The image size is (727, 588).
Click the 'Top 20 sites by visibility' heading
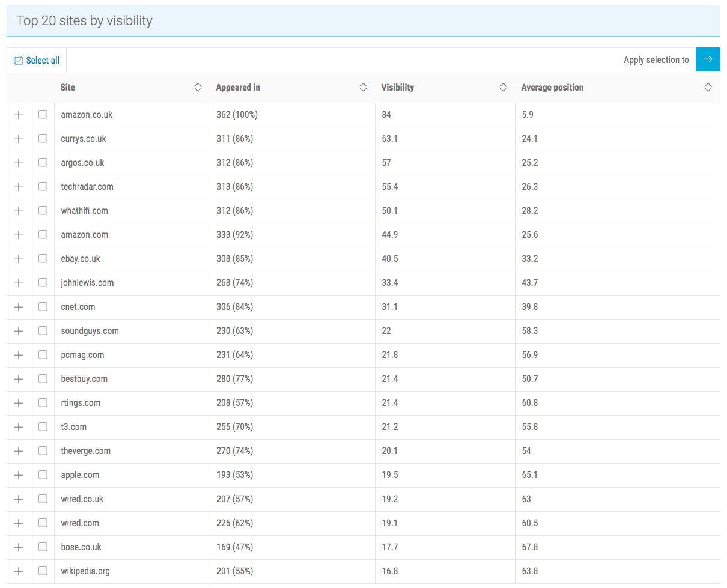coord(84,21)
